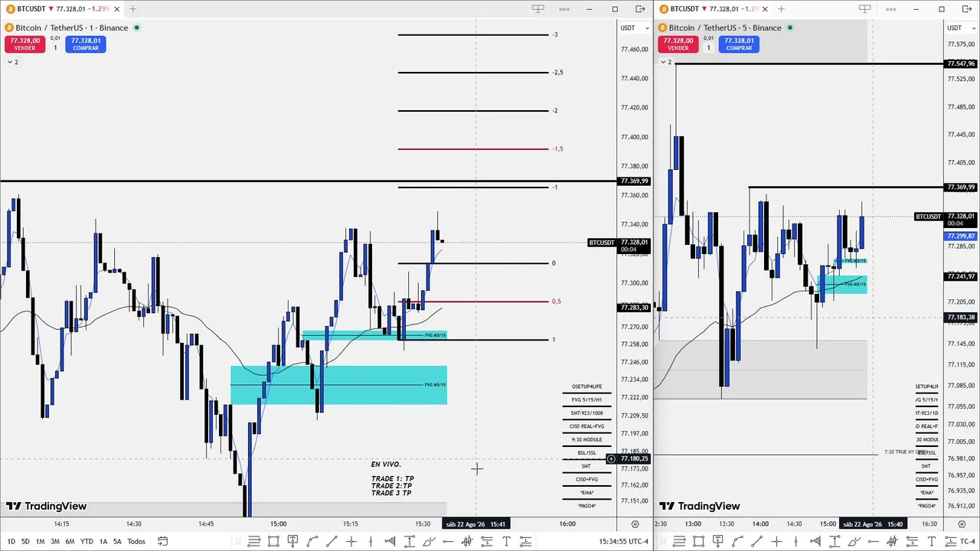Close BTCUSDT tab in left window
Viewport: 980px width, 551px height.
click(118, 9)
